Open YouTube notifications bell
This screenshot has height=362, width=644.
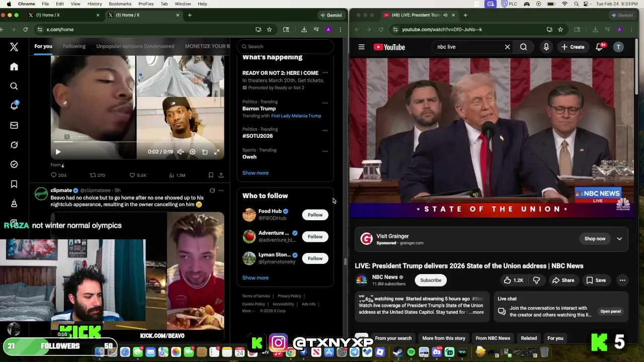599,47
